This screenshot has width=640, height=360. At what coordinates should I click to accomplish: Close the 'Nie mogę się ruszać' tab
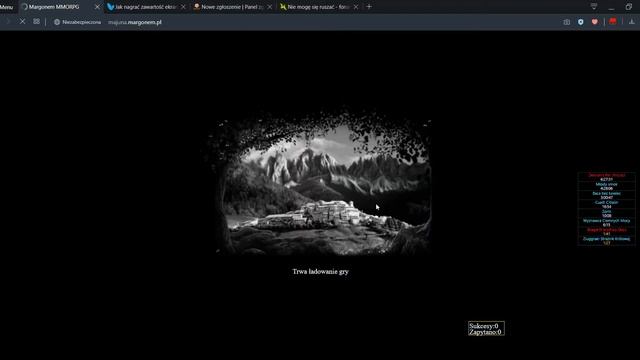tap(356, 7)
